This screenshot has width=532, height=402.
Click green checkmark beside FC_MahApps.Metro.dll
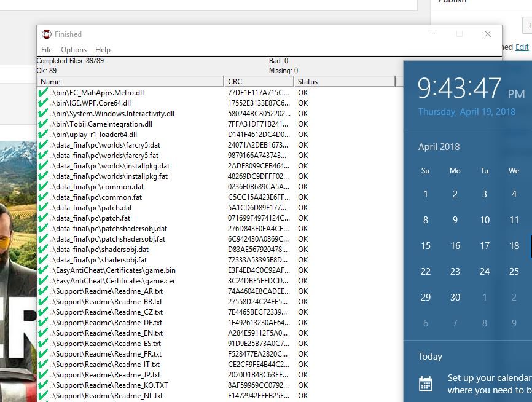pyautogui.click(x=43, y=92)
